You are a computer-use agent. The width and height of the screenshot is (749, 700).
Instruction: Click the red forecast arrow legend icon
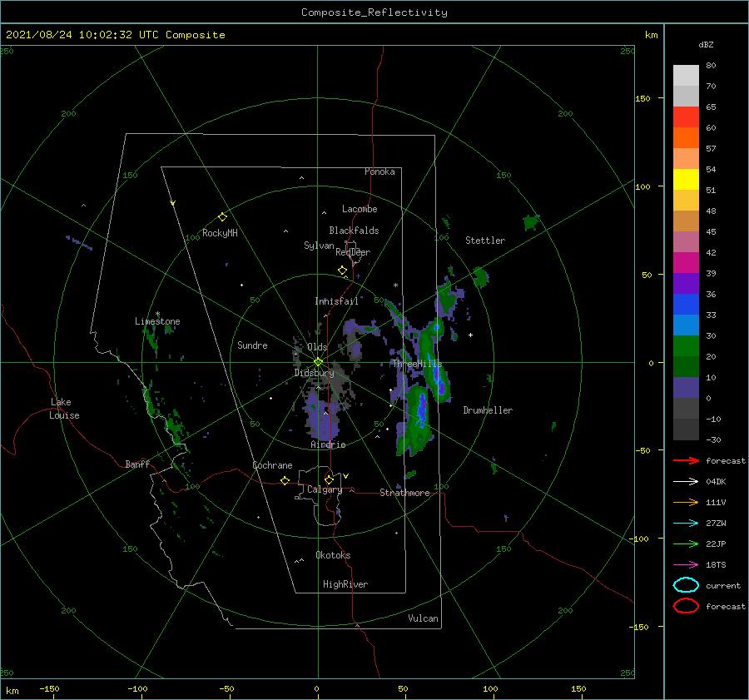(686, 460)
